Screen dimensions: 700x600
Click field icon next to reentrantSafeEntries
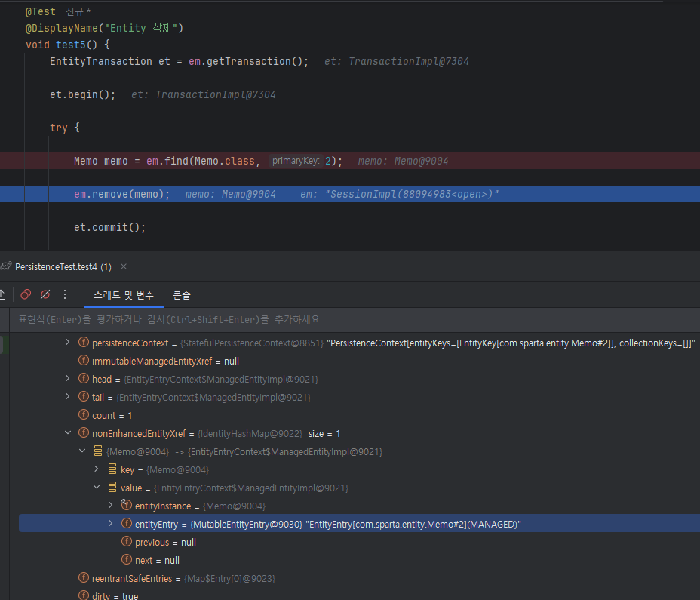84,577
